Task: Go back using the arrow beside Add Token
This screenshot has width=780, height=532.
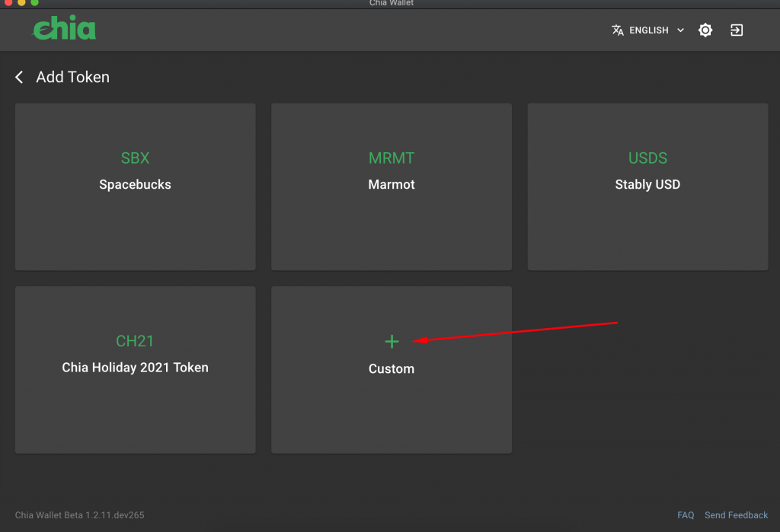Action: [19, 77]
